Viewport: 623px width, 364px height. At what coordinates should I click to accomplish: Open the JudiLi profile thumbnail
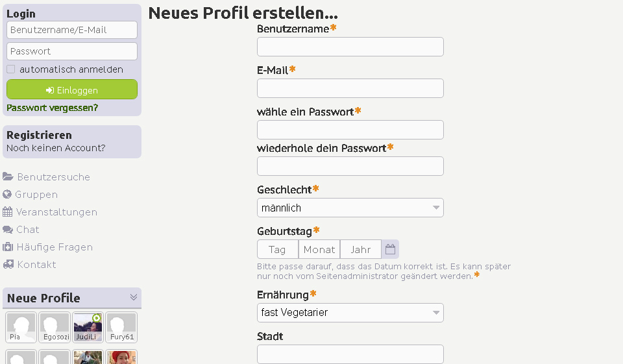88,327
